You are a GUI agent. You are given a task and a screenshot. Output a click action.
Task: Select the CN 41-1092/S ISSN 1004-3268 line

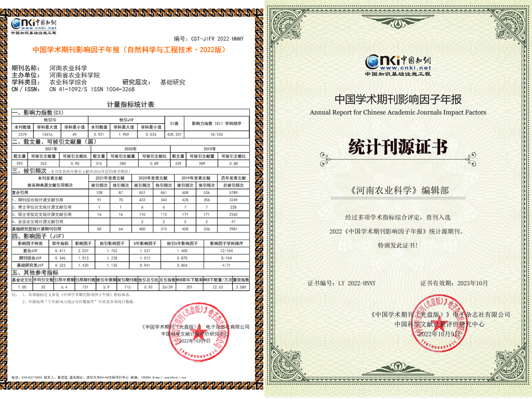click(x=92, y=89)
